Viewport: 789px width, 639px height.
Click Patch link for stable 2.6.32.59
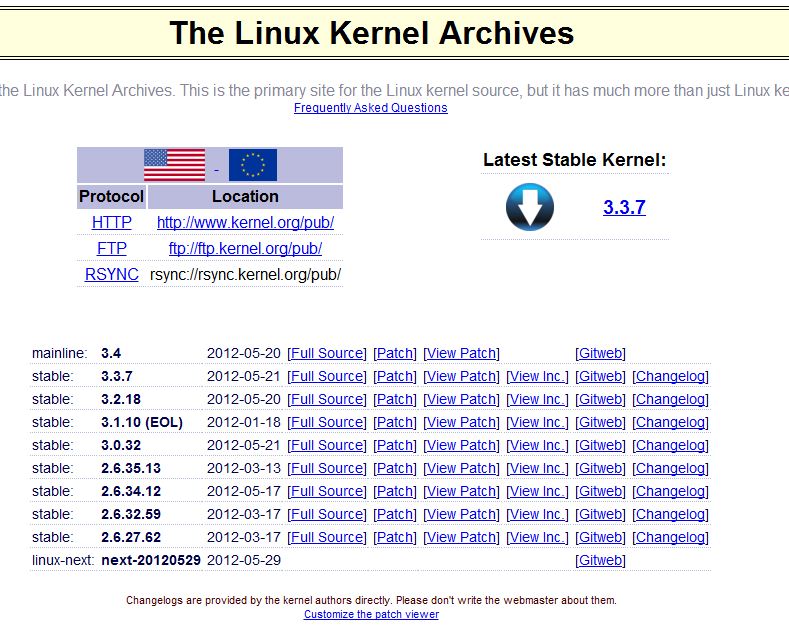point(395,514)
